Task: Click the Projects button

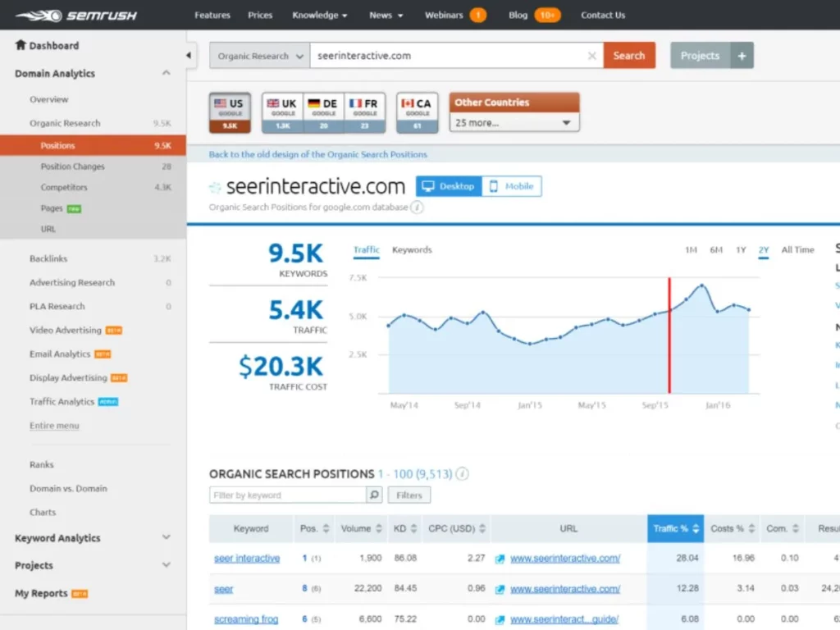Action: click(x=701, y=56)
